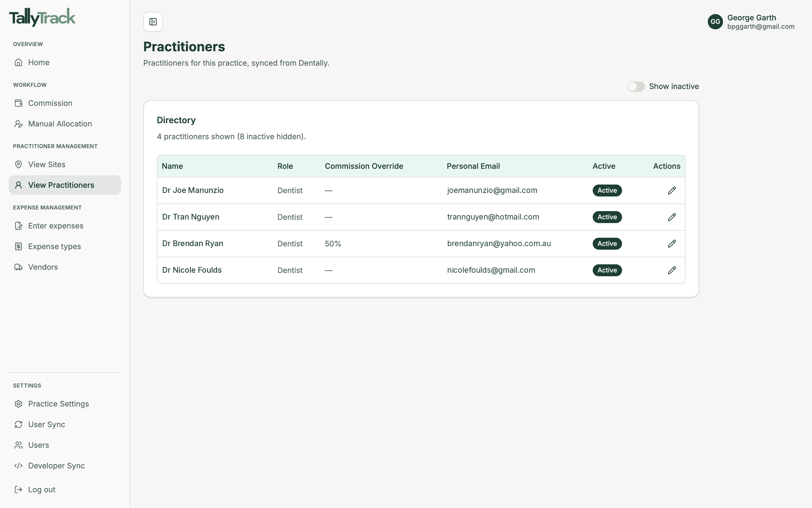Viewport: 812px width, 508px height.
Task: Click the Practice Settings gear icon
Action: point(18,404)
